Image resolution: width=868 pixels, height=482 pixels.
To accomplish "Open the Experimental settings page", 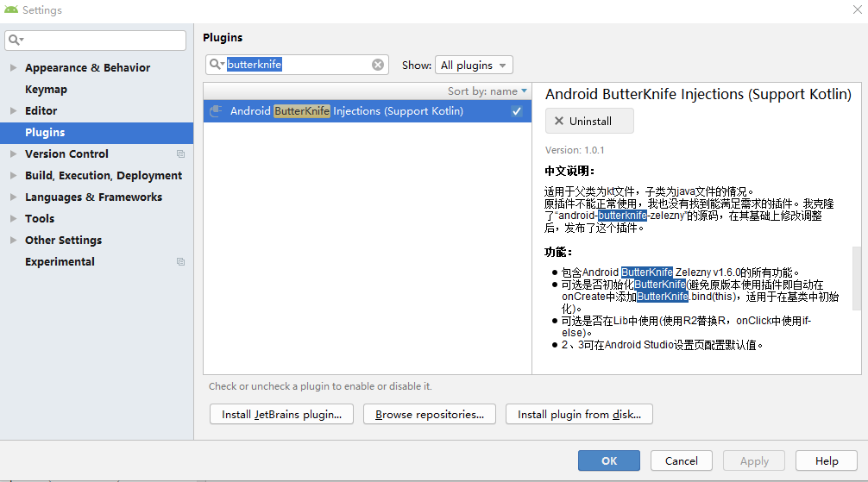I will pyautogui.click(x=60, y=262).
